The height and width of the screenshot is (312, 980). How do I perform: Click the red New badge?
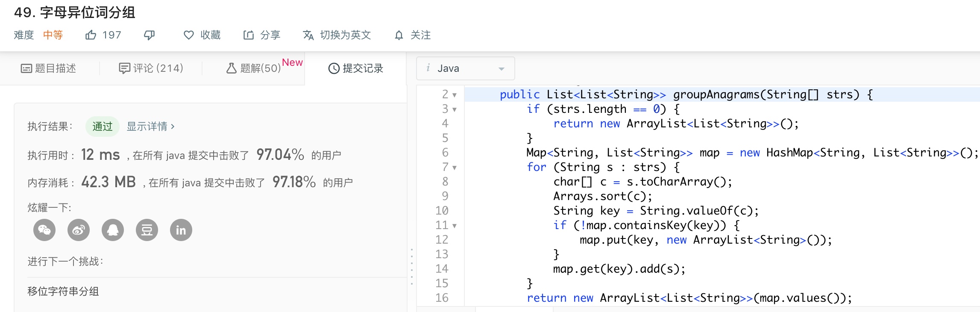click(292, 62)
